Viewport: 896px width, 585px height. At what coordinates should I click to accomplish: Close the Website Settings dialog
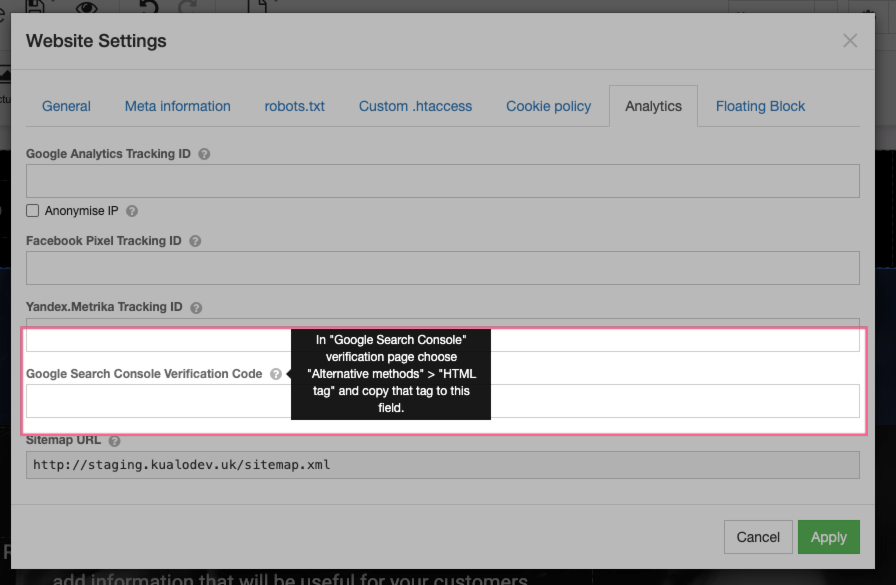pyautogui.click(x=850, y=41)
